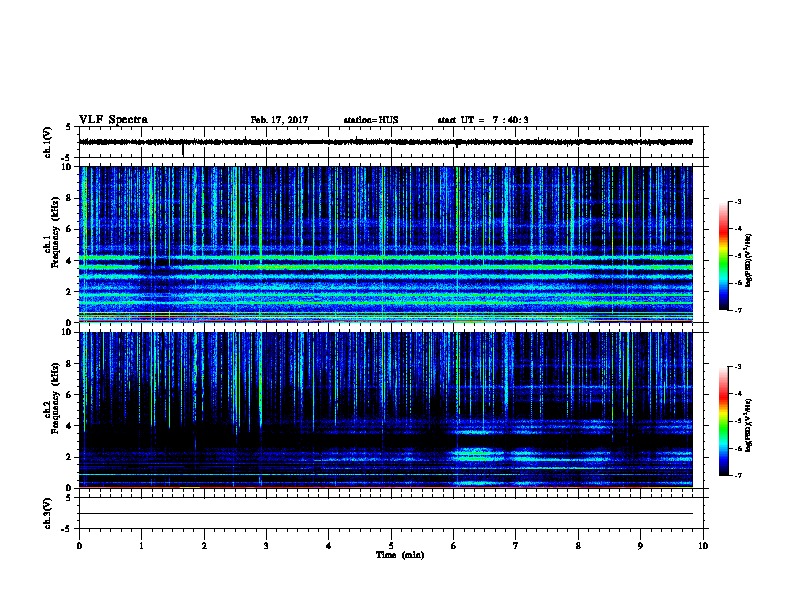Click the log(PSD) label beside ch.2 color bar
The width and height of the screenshot is (792, 612).
[749, 425]
